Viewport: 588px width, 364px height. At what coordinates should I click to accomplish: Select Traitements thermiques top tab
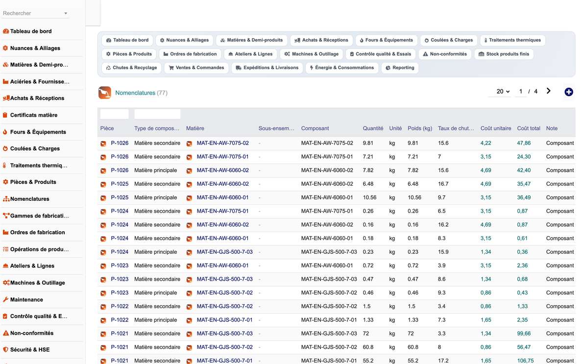point(513,40)
